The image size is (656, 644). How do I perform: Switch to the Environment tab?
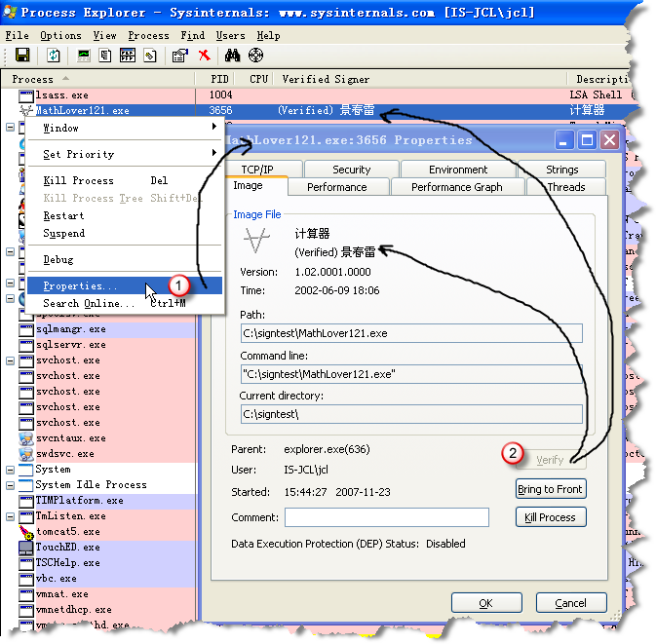point(458,169)
